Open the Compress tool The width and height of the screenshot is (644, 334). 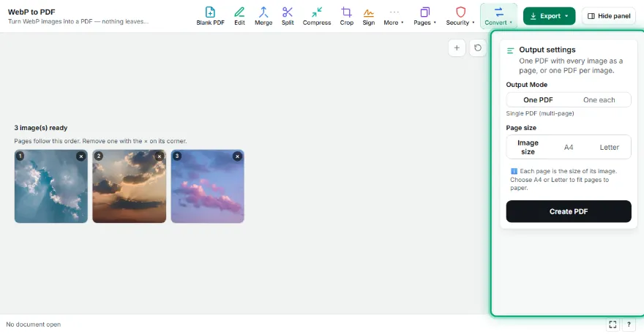click(x=317, y=16)
